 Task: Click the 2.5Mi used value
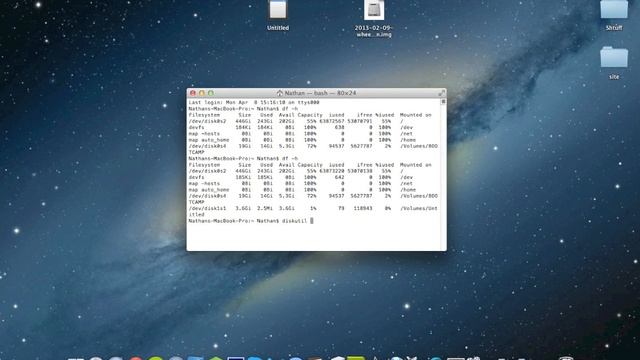pos(265,208)
